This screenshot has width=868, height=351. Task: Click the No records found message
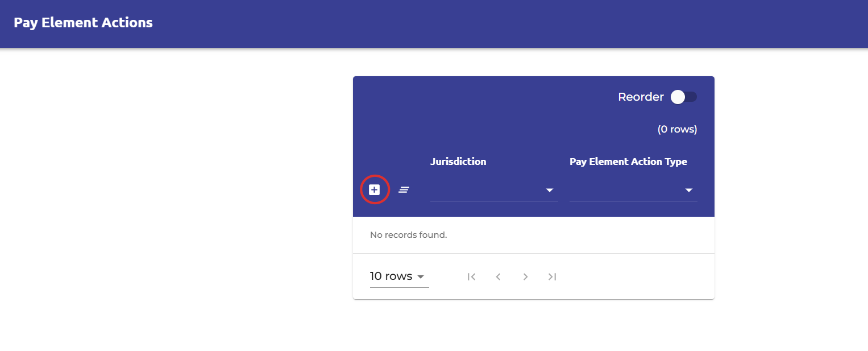click(x=408, y=235)
